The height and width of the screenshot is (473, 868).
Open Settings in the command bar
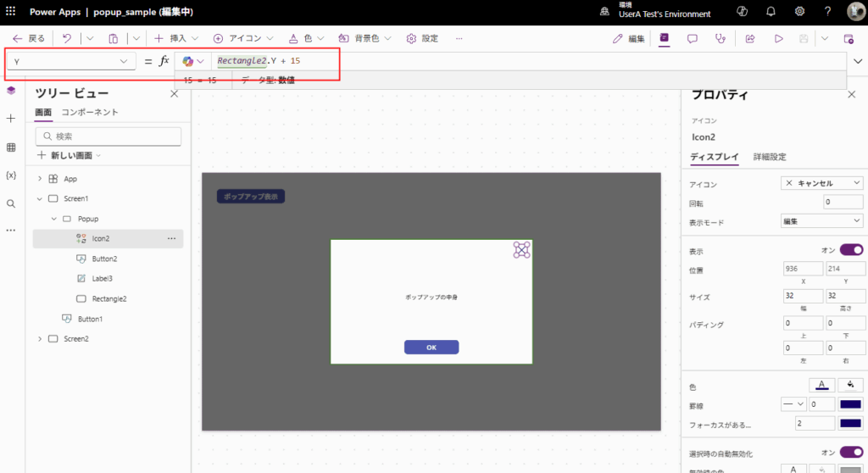tap(422, 38)
